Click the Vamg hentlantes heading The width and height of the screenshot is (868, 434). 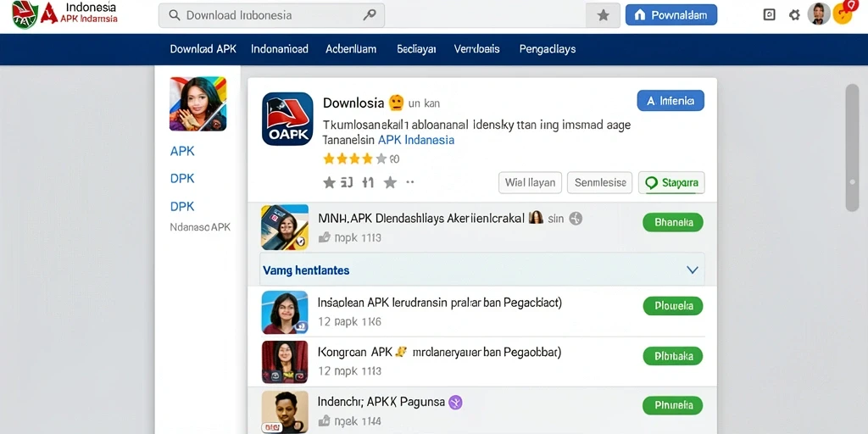pos(306,270)
